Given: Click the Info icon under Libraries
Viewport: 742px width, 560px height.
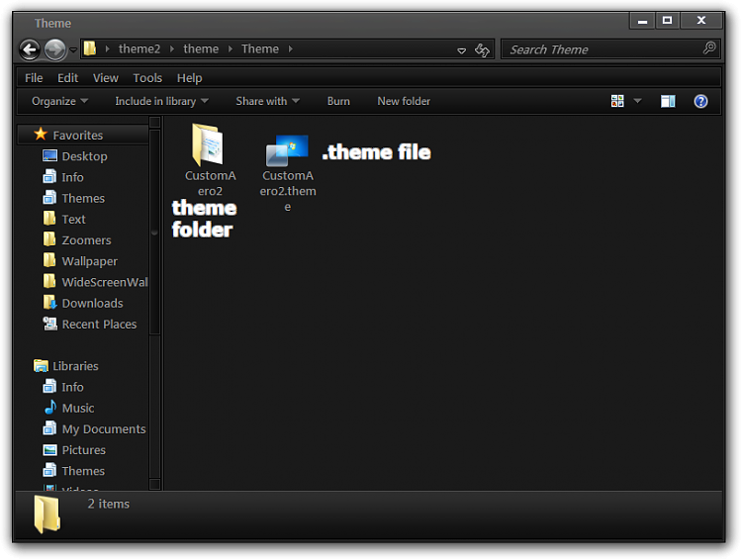Looking at the screenshot, I should tap(49, 386).
